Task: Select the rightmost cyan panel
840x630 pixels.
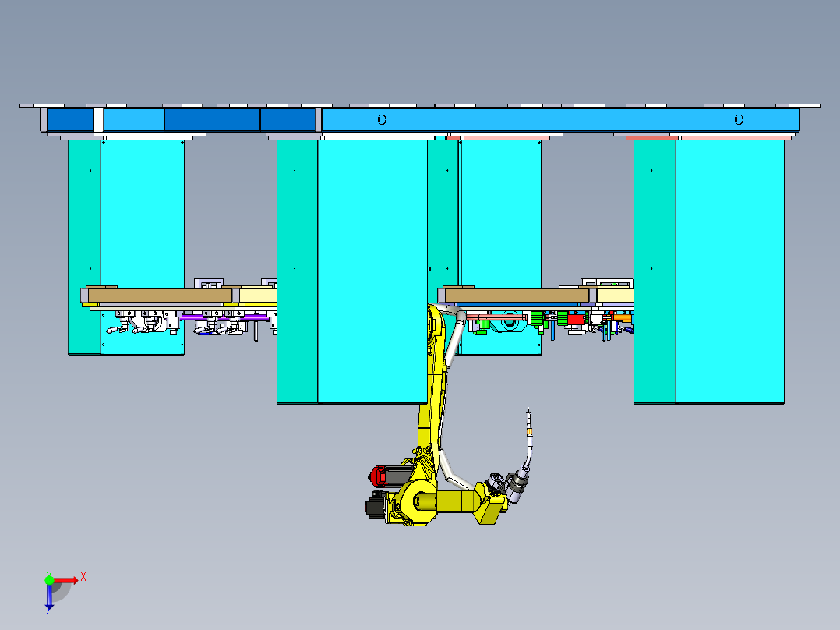Action: pos(729,271)
